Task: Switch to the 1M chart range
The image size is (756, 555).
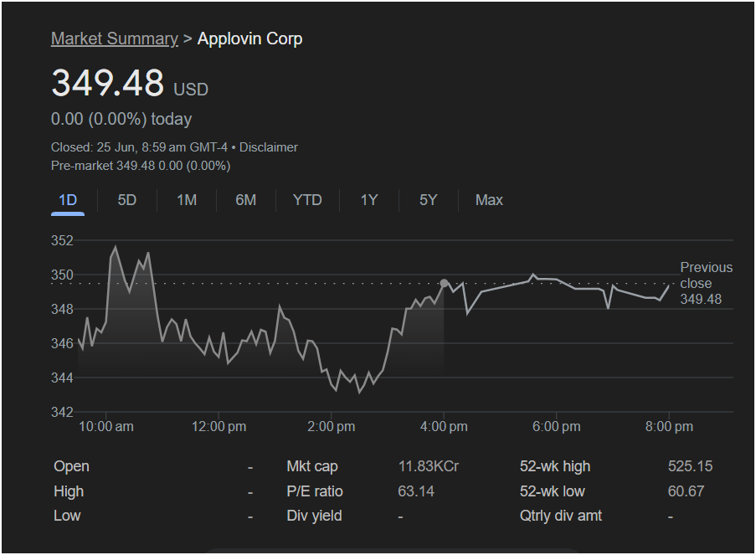Action: click(187, 200)
